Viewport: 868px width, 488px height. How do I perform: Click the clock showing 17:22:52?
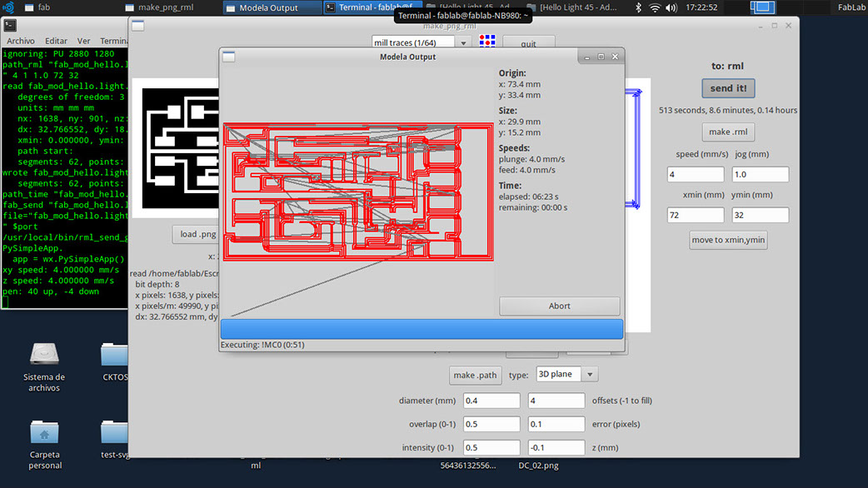[701, 7]
